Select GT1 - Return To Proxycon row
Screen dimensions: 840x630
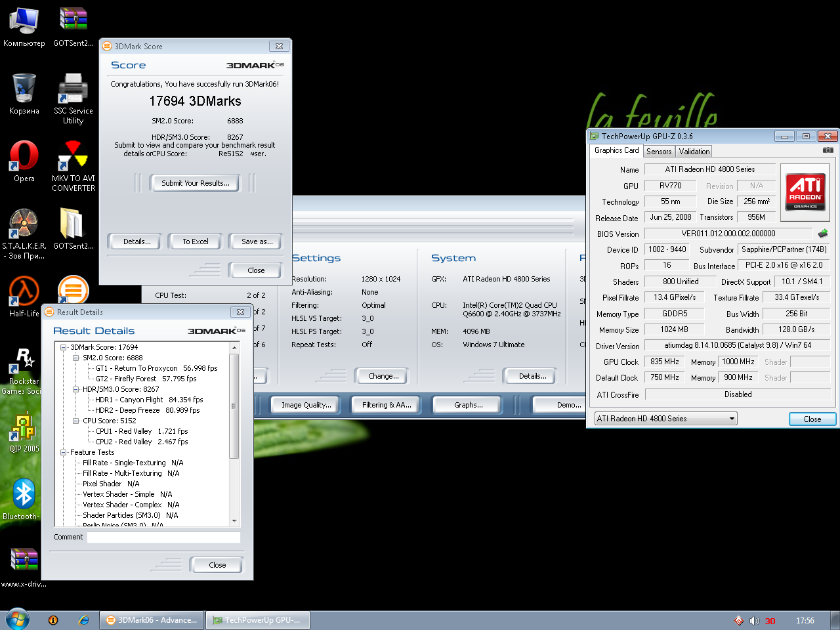156,368
